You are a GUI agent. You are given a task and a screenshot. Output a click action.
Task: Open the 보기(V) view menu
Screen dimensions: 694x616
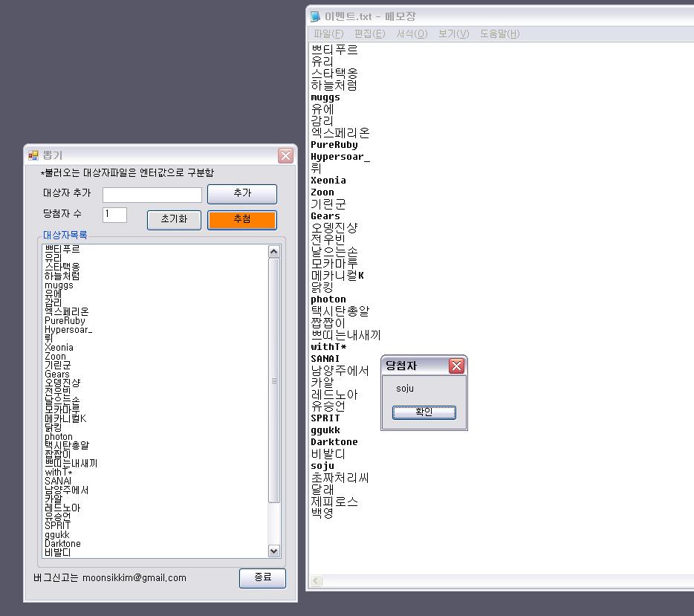(x=454, y=33)
